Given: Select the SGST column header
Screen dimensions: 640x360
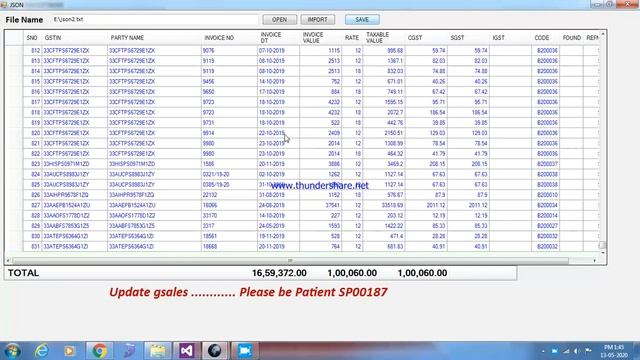Looking at the screenshot, I should [468, 38].
